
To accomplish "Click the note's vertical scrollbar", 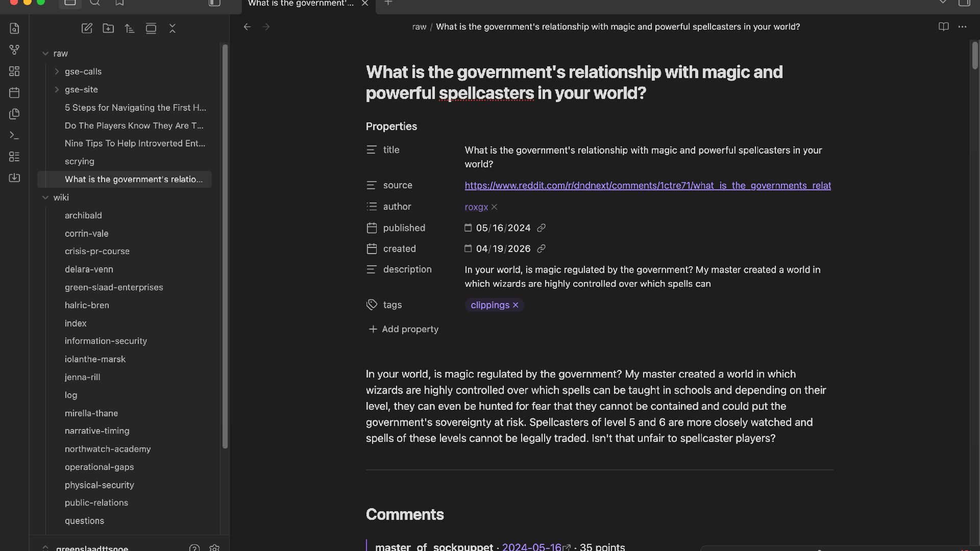I will click(x=974, y=56).
